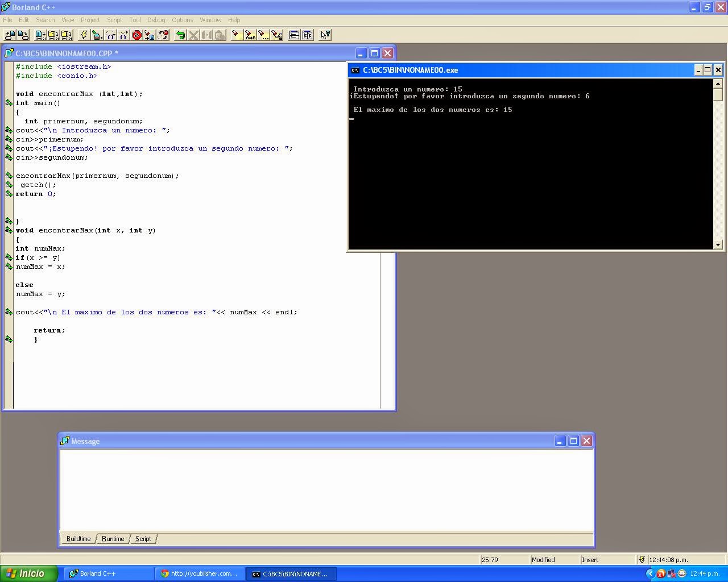Click the Save file toolbar icon
Screen dimensions: 728x582
coord(23,35)
